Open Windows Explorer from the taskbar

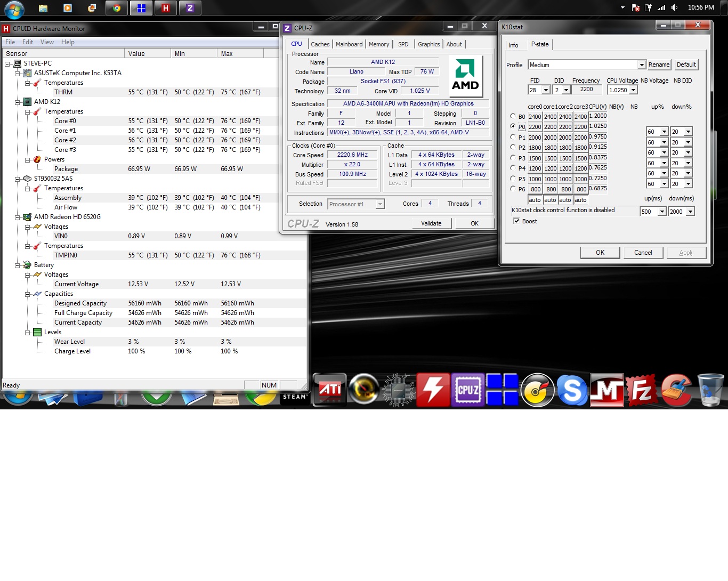(x=43, y=8)
